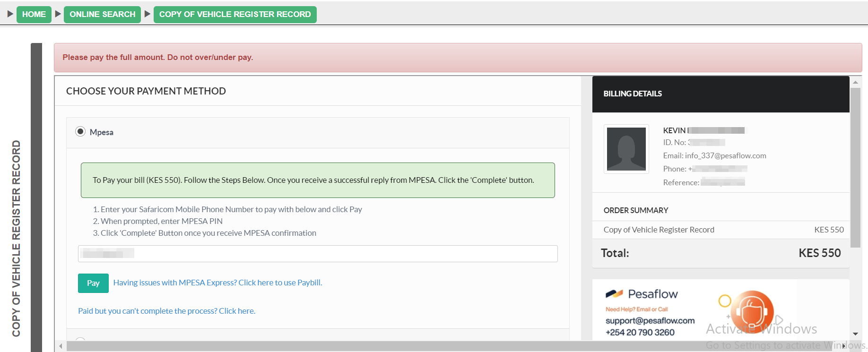Click the ORDER SUMMARY heading
868x352 pixels.
pyautogui.click(x=636, y=210)
